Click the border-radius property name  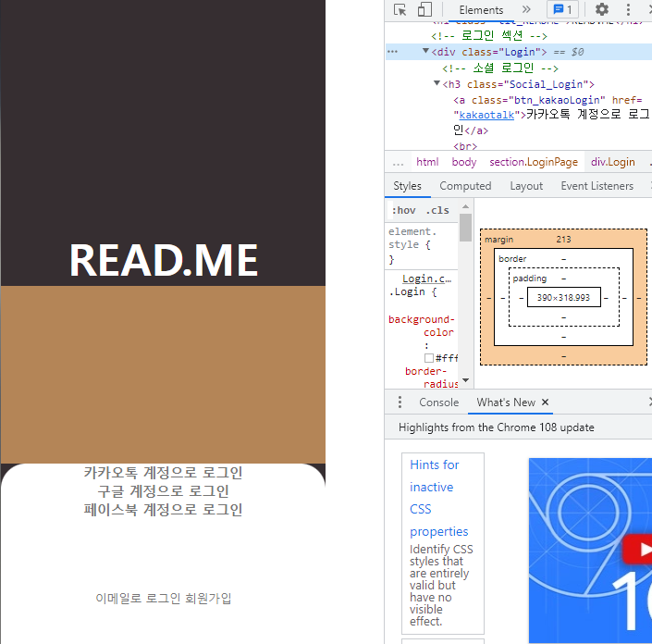click(x=432, y=378)
